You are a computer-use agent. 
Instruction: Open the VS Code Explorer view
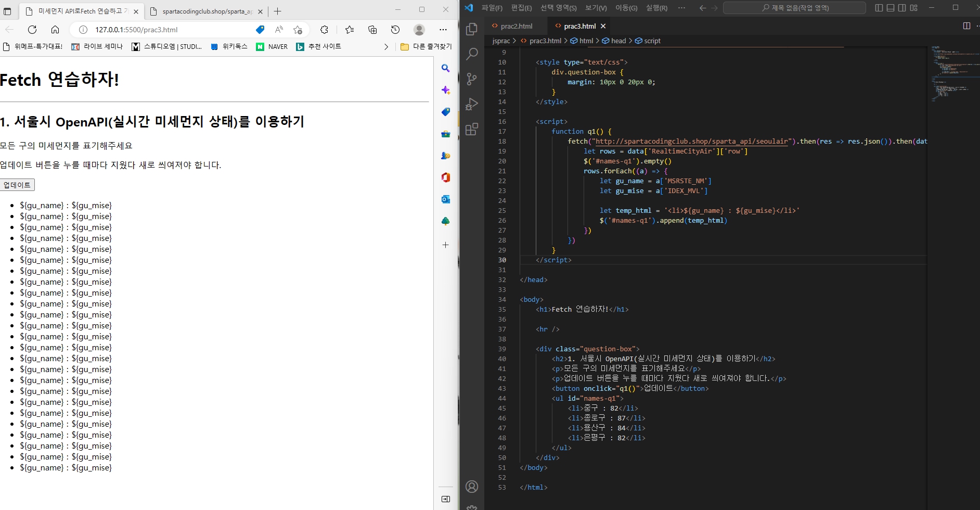point(472,29)
